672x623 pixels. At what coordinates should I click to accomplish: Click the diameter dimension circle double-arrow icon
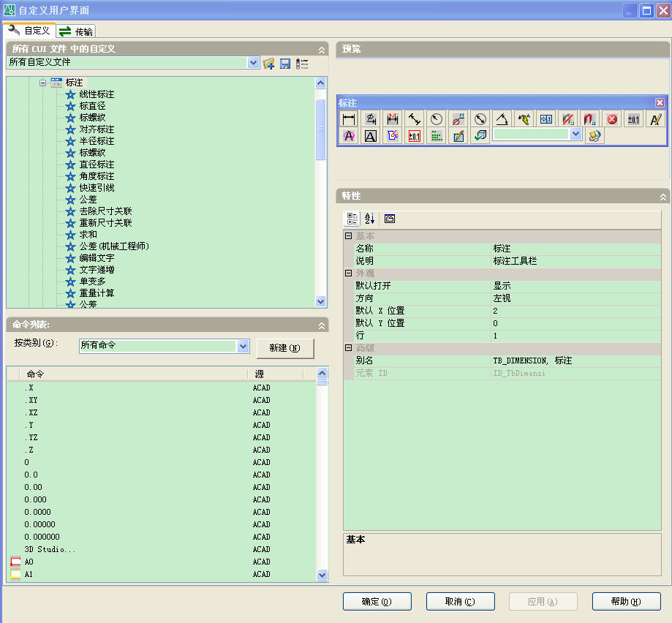point(480,118)
